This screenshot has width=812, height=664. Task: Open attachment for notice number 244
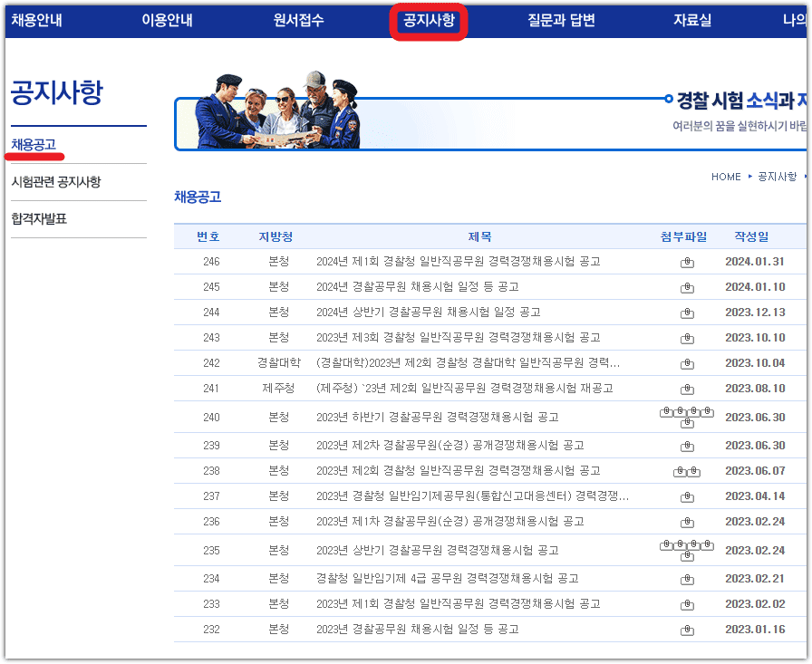[689, 313]
